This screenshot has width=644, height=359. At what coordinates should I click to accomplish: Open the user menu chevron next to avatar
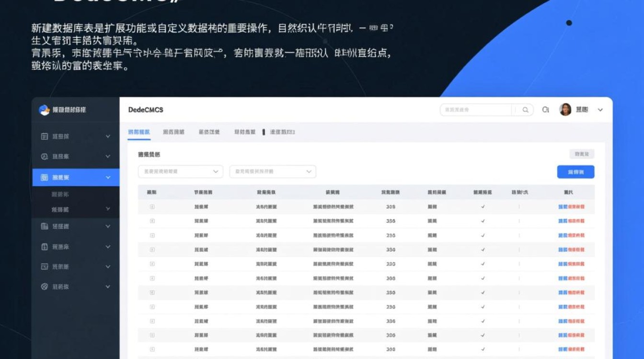599,110
